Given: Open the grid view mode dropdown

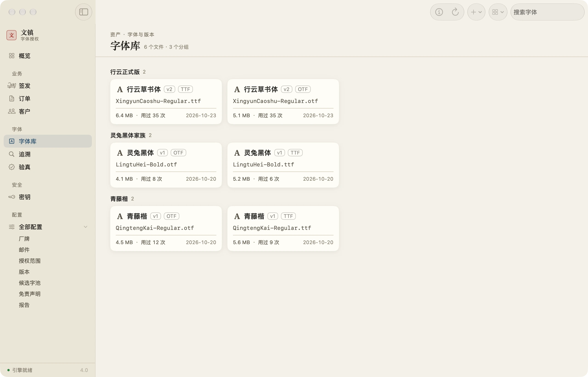Looking at the screenshot, I should (498, 12).
